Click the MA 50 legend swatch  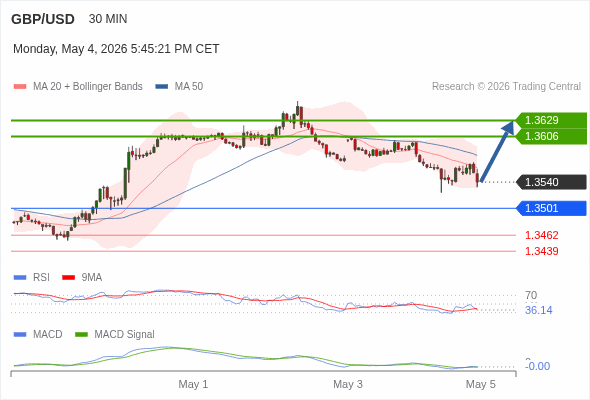tap(162, 87)
